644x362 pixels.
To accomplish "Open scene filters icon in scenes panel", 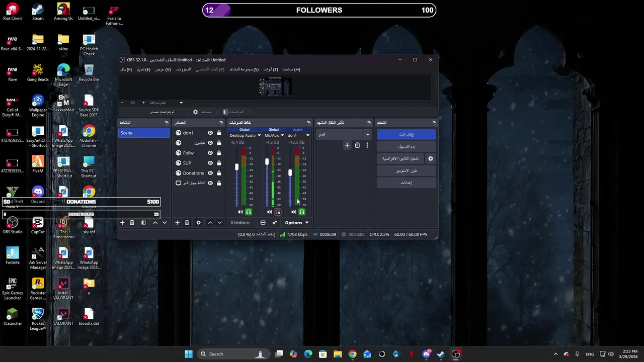I will (x=143, y=223).
